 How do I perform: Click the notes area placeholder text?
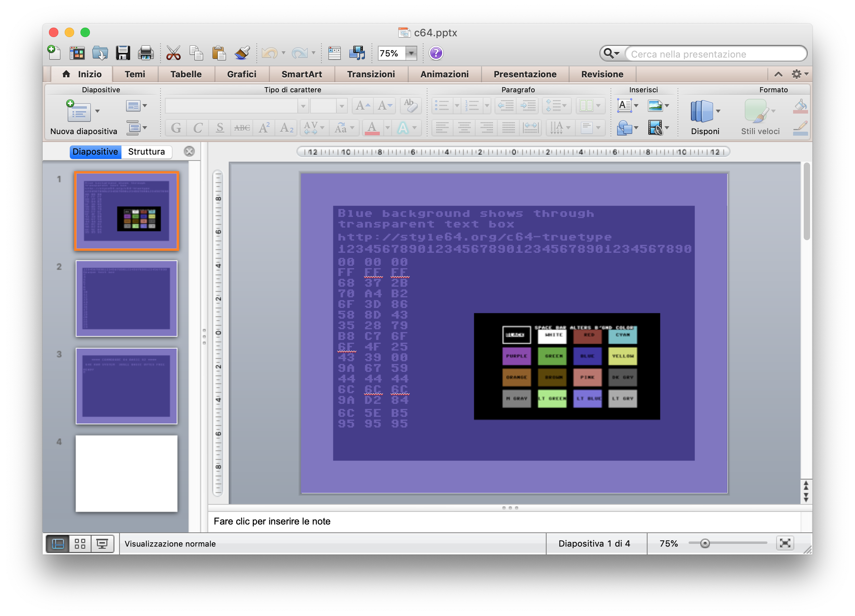pos(272,521)
